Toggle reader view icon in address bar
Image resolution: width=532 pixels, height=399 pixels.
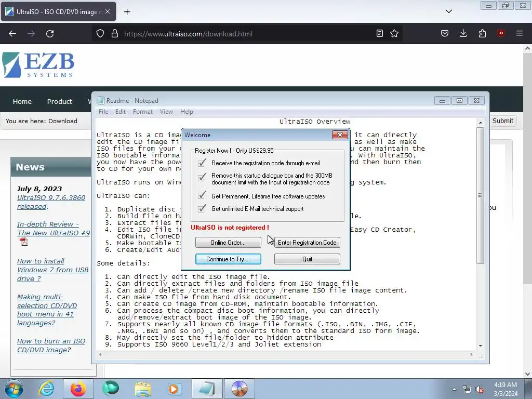380,33
